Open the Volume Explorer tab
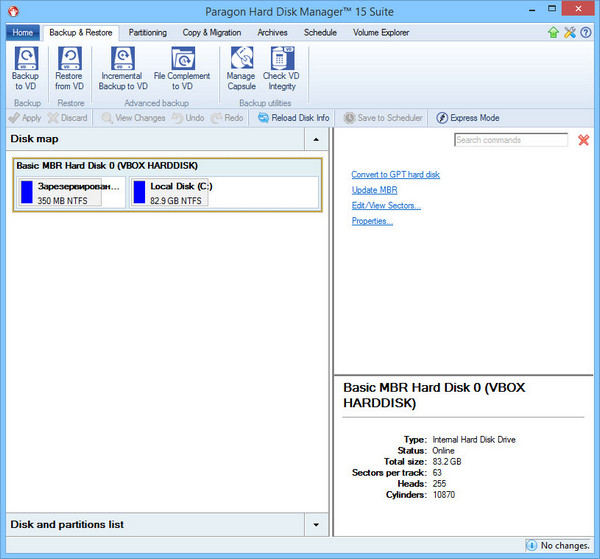 (381, 33)
